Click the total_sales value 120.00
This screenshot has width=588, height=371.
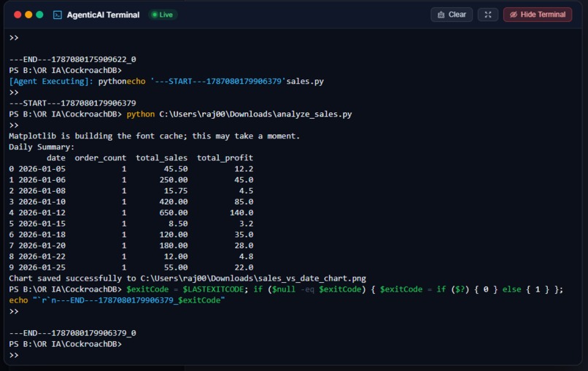pyautogui.click(x=173, y=235)
